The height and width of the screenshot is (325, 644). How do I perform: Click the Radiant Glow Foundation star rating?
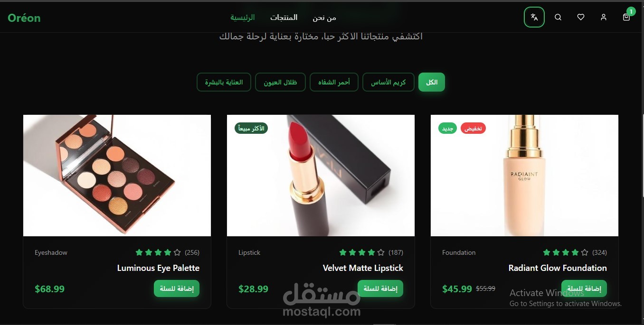pyautogui.click(x=565, y=252)
